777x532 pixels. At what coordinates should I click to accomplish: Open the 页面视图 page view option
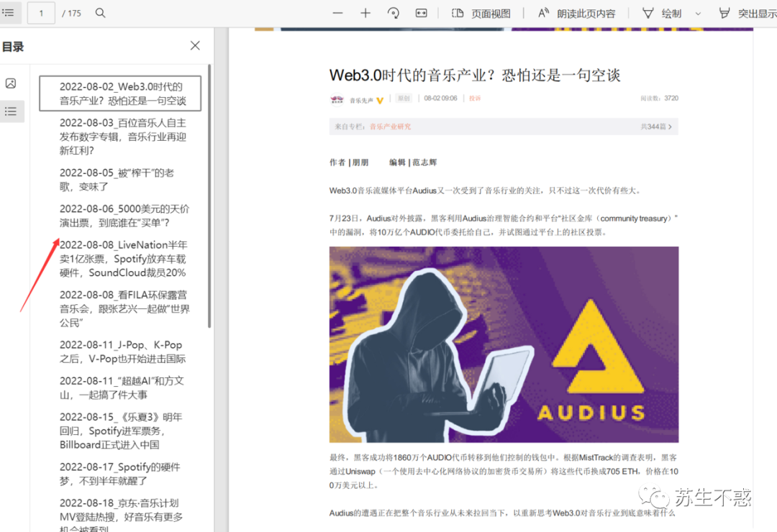(x=481, y=14)
